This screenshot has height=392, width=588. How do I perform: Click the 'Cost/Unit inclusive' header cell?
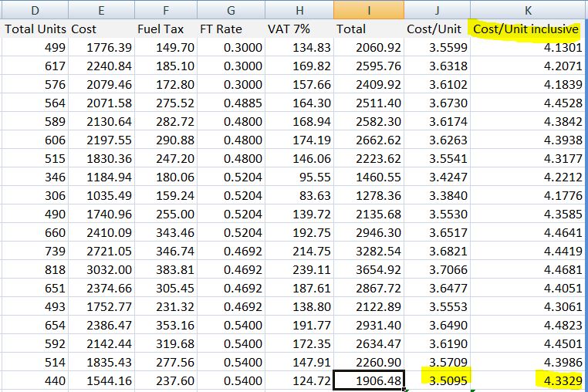tap(529, 29)
